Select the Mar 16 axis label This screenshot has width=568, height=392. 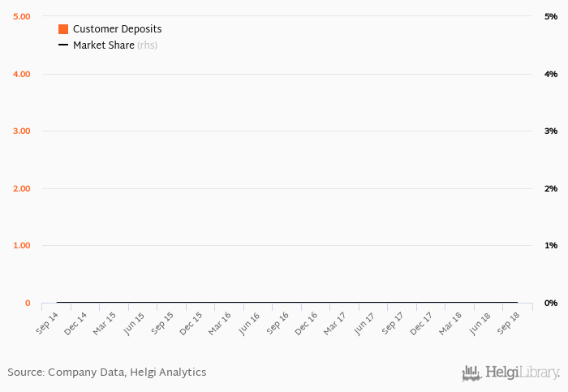click(220, 324)
